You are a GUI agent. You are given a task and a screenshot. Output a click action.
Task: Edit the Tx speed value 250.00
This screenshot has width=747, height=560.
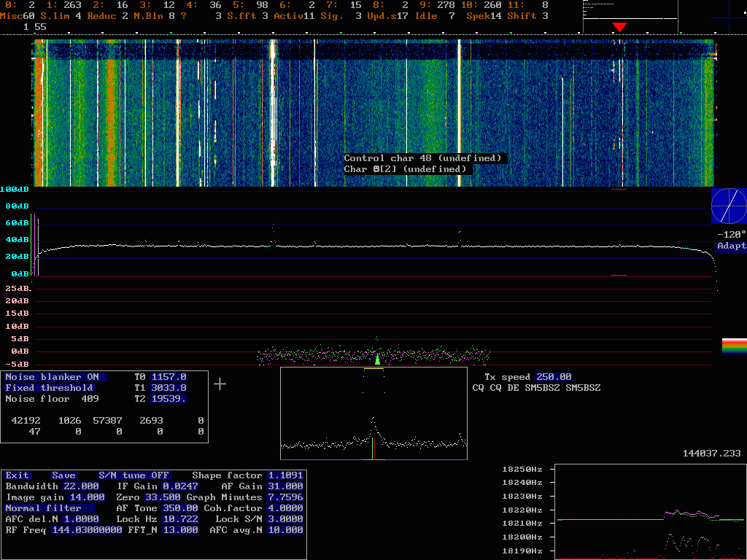[553, 377]
